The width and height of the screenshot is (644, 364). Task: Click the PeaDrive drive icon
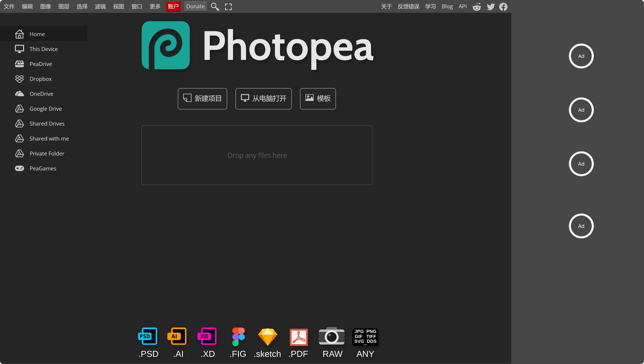click(x=19, y=64)
